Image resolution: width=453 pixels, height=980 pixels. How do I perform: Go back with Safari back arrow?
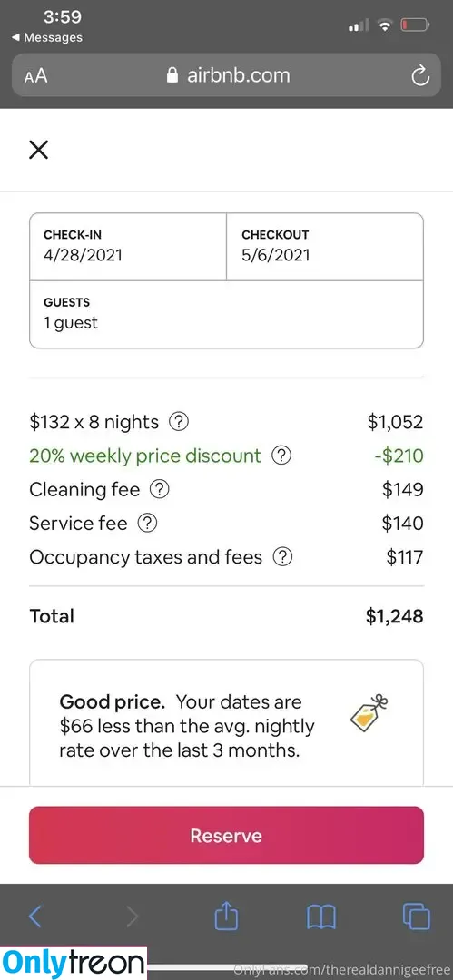click(x=35, y=916)
